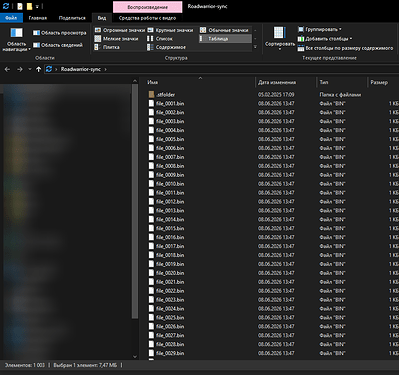This screenshot has height=375, width=399.
Task: Toggle the Preview pane (Область просмотра)
Action: (x=59, y=33)
